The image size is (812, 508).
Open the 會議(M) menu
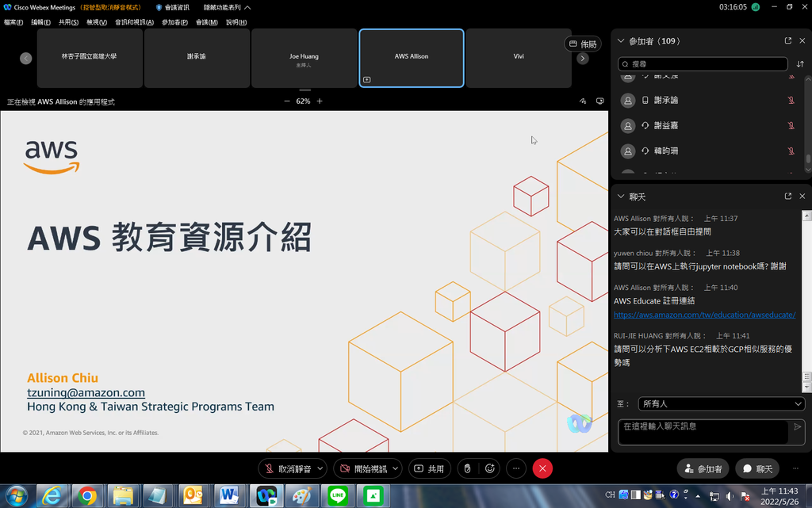[207, 22]
